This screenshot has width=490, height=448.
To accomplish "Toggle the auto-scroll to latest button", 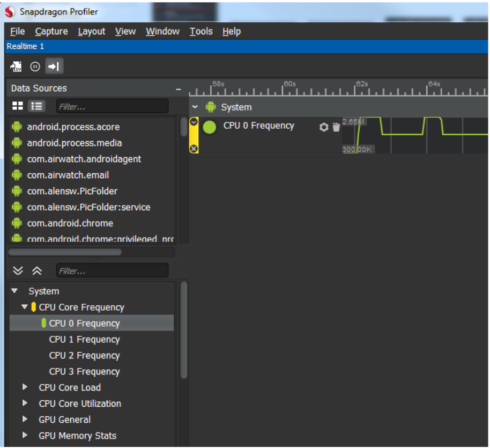I will point(54,67).
